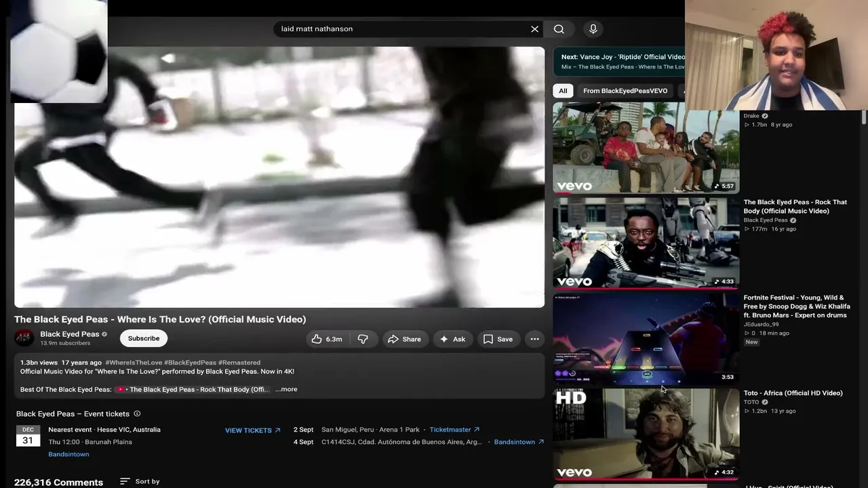Image resolution: width=868 pixels, height=488 pixels.
Task: Share the Where Is The Love video
Action: coord(404,339)
